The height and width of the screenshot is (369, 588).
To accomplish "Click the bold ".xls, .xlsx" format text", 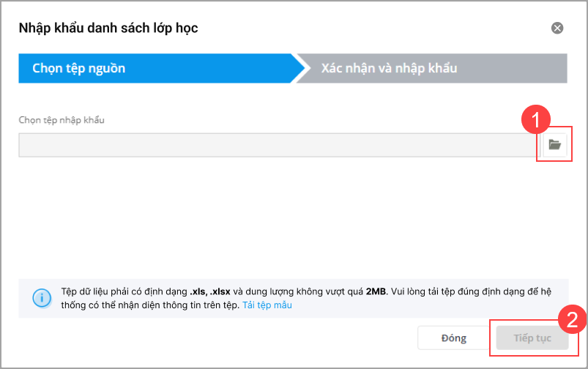I will pos(210,291).
